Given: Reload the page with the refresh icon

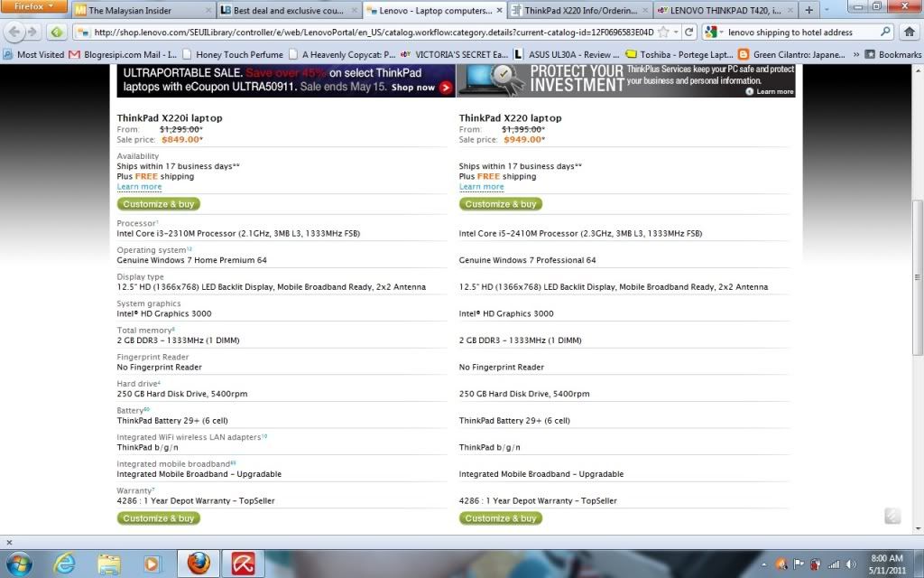Looking at the screenshot, I should point(688,32).
